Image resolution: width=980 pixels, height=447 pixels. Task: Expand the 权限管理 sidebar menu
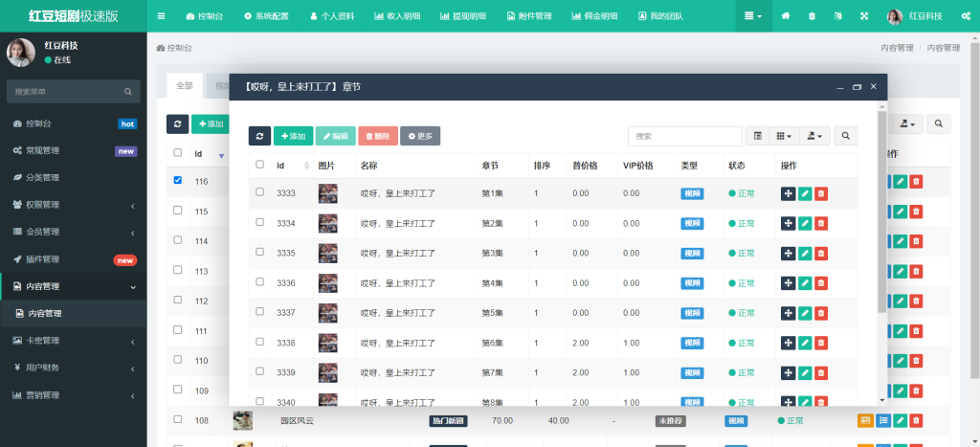click(x=73, y=205)
